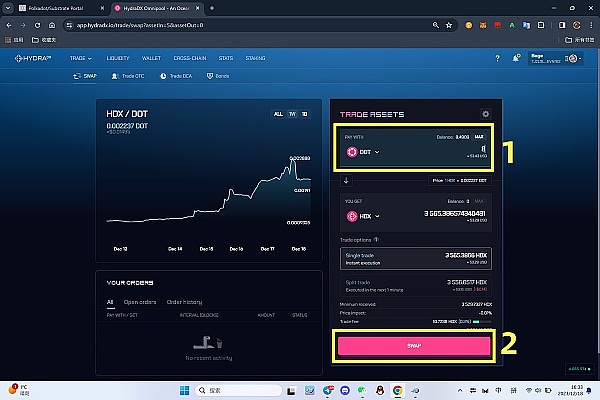Viewport: 600px width, 400px height.
Task: Click MAX in Pay With box
Action: (478, 136)
